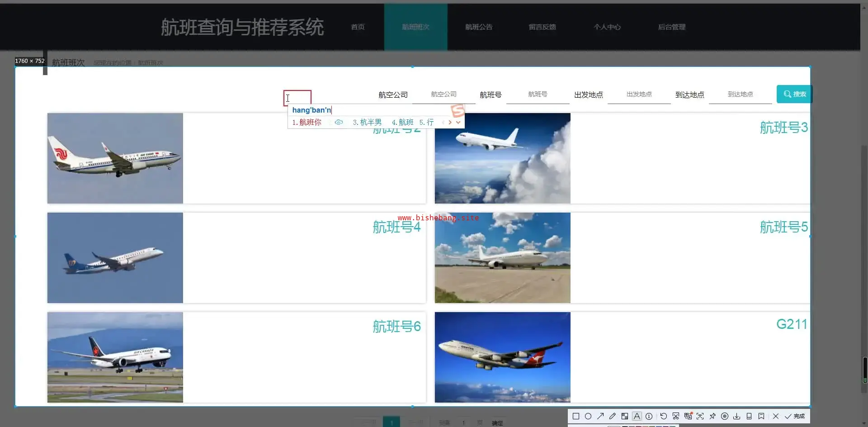Click 完成 to finish the screenshot
This screenshot has height=427, width=868.
(795, 416)
